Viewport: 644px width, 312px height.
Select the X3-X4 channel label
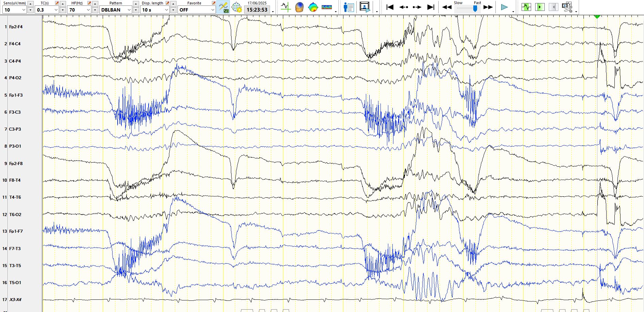15,299
